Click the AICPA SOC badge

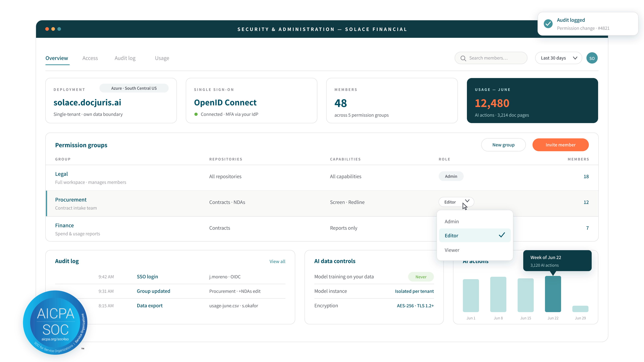coord(55,322)
